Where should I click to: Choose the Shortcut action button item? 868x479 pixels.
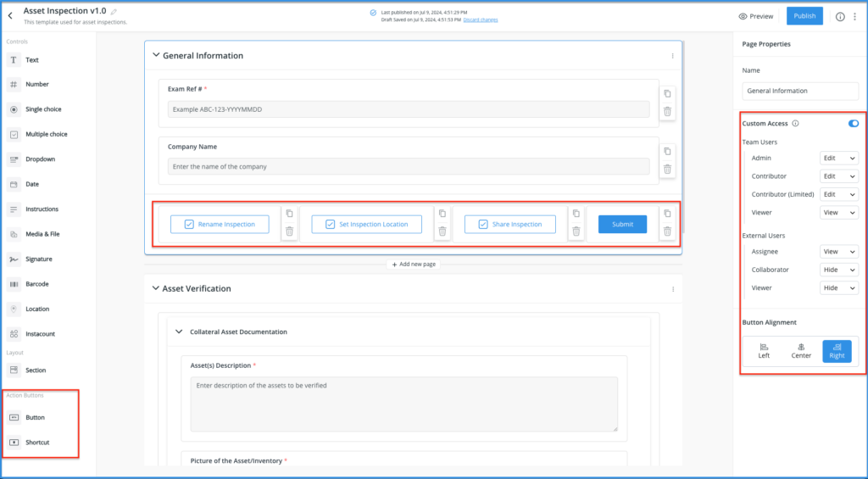pos(36,443)
